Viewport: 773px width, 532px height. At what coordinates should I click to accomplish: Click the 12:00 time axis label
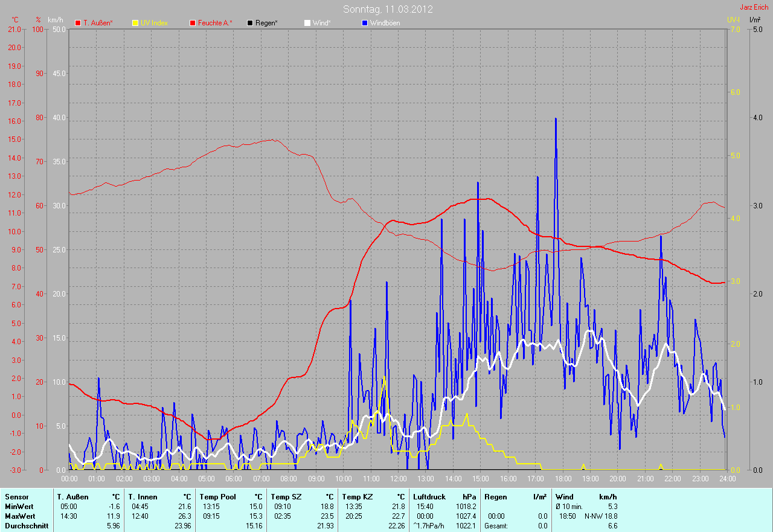coord(398,478)
